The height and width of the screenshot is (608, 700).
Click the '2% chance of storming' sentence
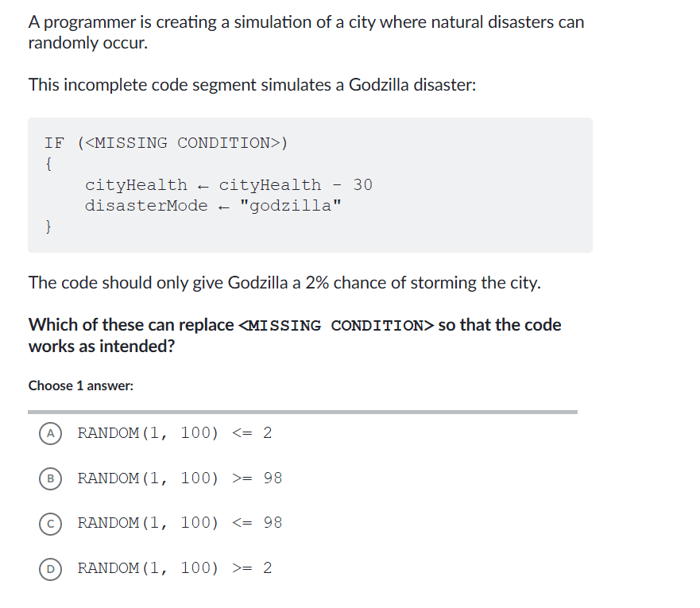click(x=284, y=283)
